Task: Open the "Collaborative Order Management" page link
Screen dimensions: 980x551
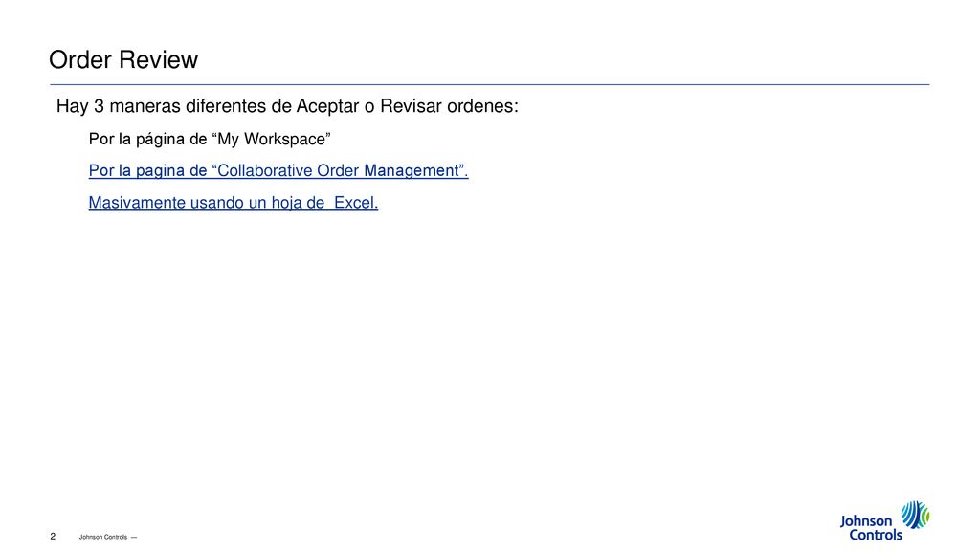Action: tap(278, 170)
